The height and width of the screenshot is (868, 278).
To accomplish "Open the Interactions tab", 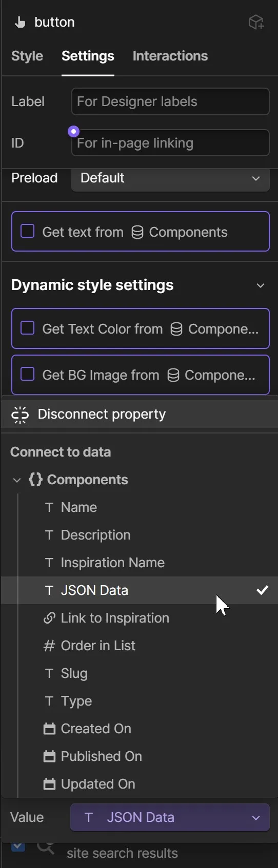I will [170, 56].
